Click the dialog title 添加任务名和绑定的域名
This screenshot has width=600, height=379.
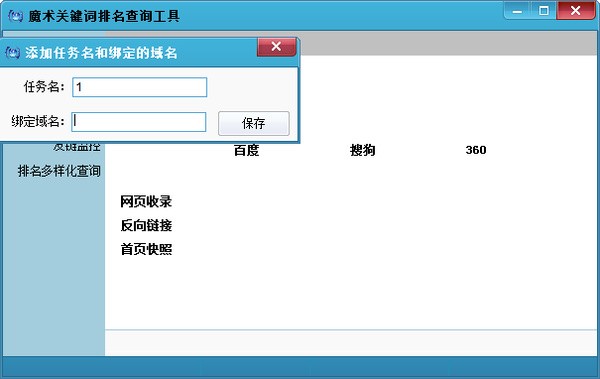click(x=101, y=52)
